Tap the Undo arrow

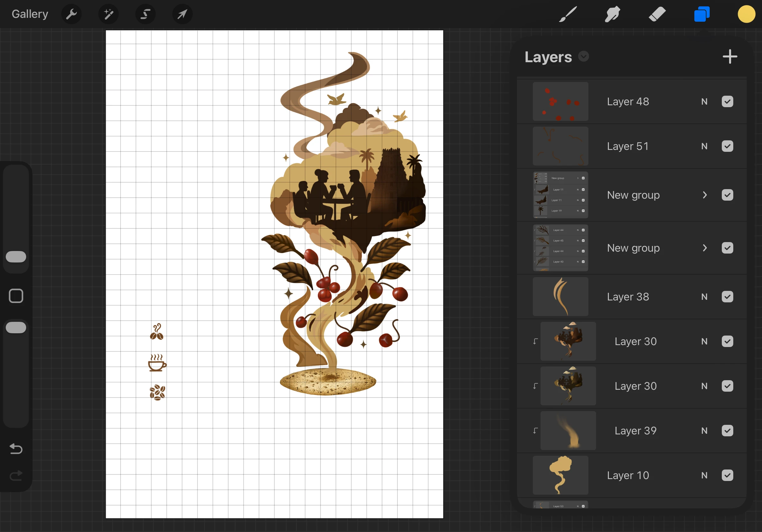coord(16,449)
